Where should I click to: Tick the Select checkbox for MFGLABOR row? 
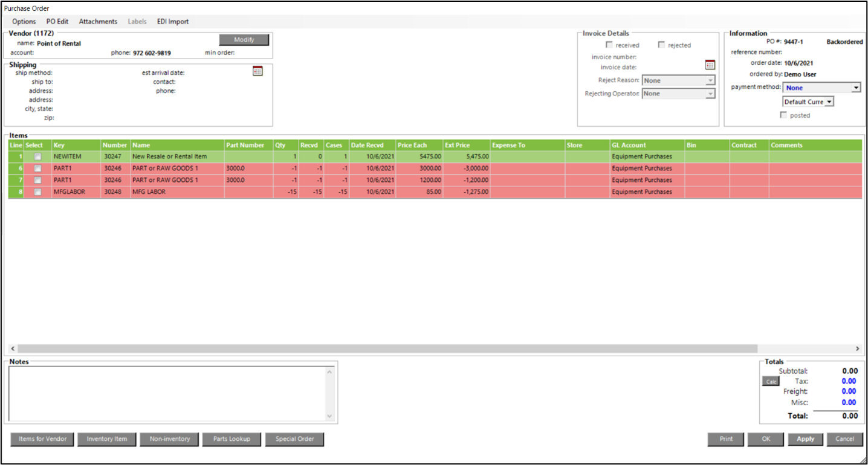tap(37, 192)
